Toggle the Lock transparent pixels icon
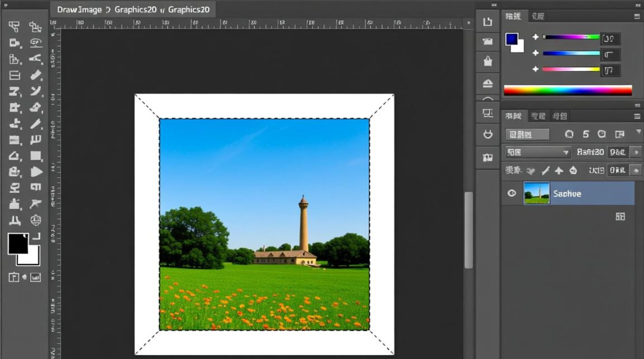The height and width of the screenshot is (359, 644). tap(530, 170)
